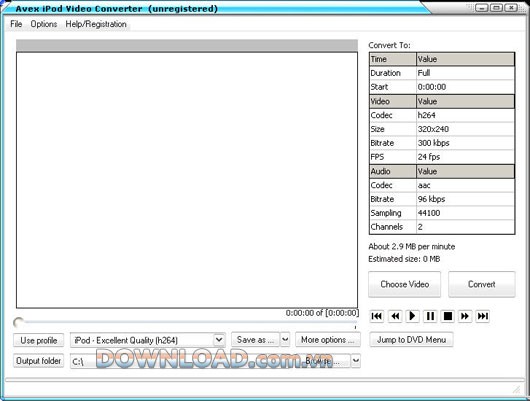Select the video Bitrate 300 kbps cell
This screenshot has height=401, width=530.
[x=465, y=143]
